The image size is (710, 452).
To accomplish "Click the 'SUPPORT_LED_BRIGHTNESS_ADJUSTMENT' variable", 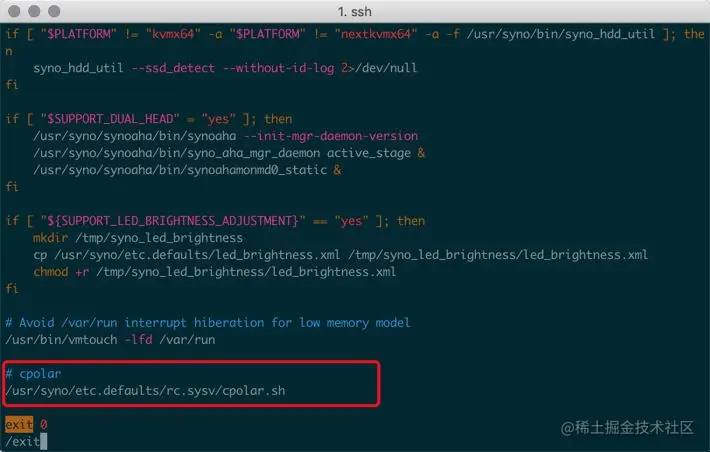I will pos(176,221).
